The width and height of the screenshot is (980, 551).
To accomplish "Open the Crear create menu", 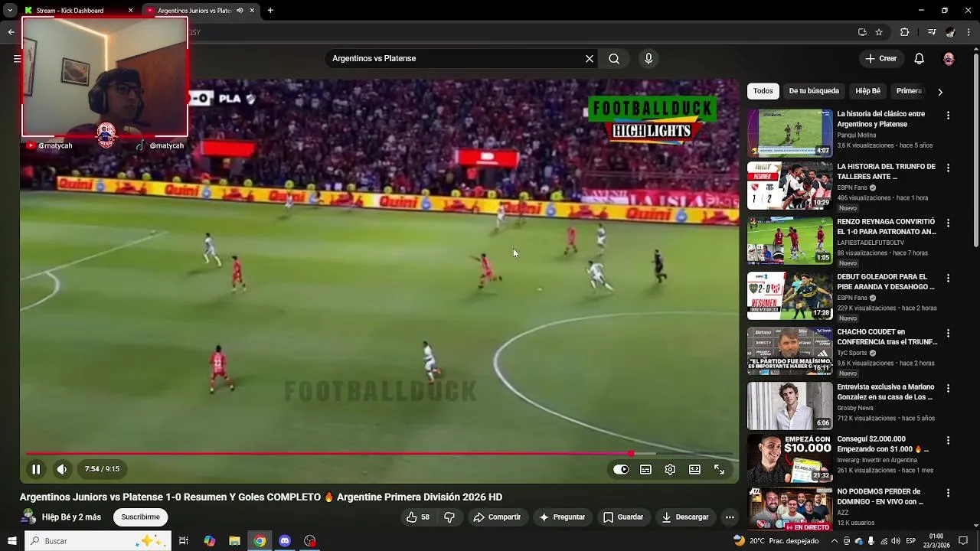I will 880,59.
